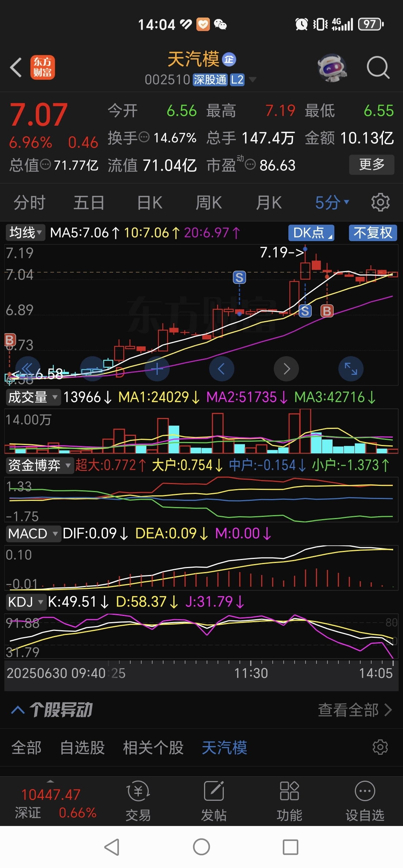
Task: Tap the L2 level badge
Action: tap(237, 79)
